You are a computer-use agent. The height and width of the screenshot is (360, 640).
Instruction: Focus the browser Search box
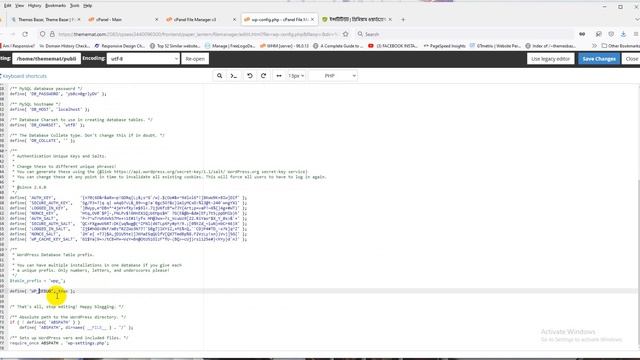(x=463, y=34)
